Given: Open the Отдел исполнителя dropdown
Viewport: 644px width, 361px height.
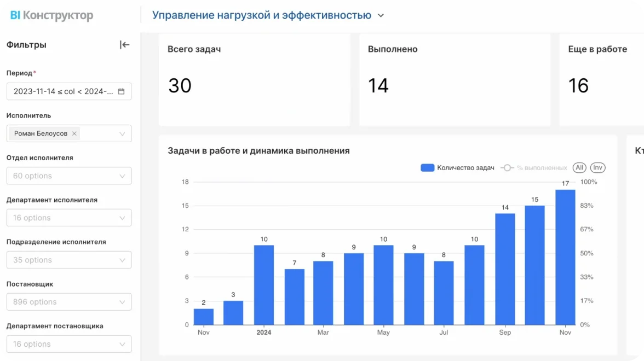Looking at the screenshot, I should [69, 176].
